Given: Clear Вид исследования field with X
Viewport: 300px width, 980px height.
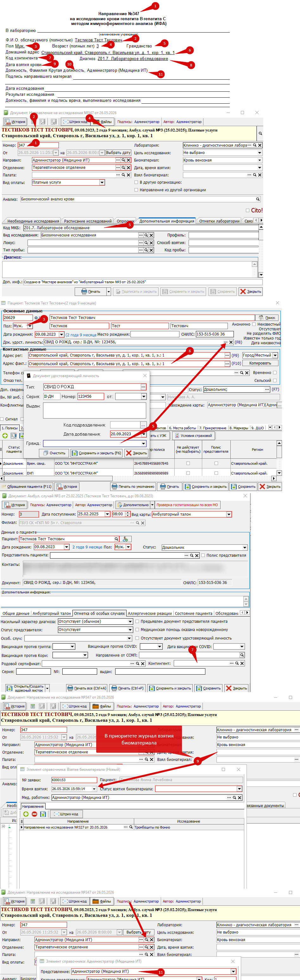Looking at the screenshot, I should 151,236.
